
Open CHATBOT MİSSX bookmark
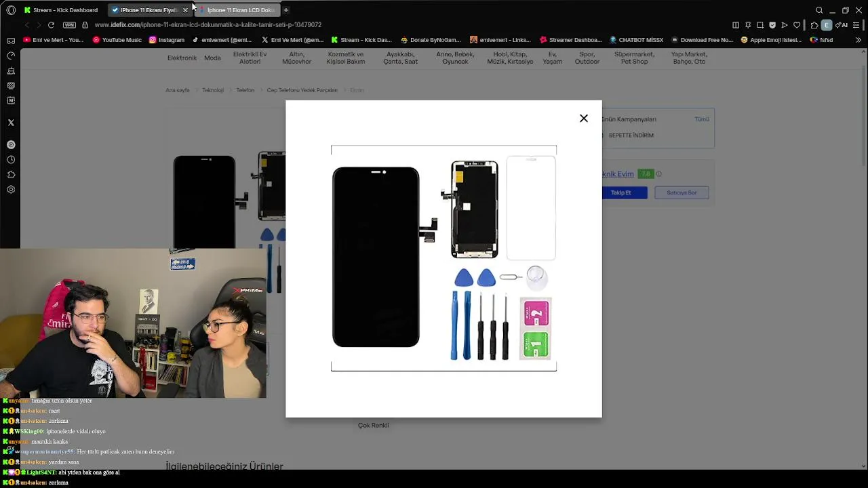tap(637, 40)
